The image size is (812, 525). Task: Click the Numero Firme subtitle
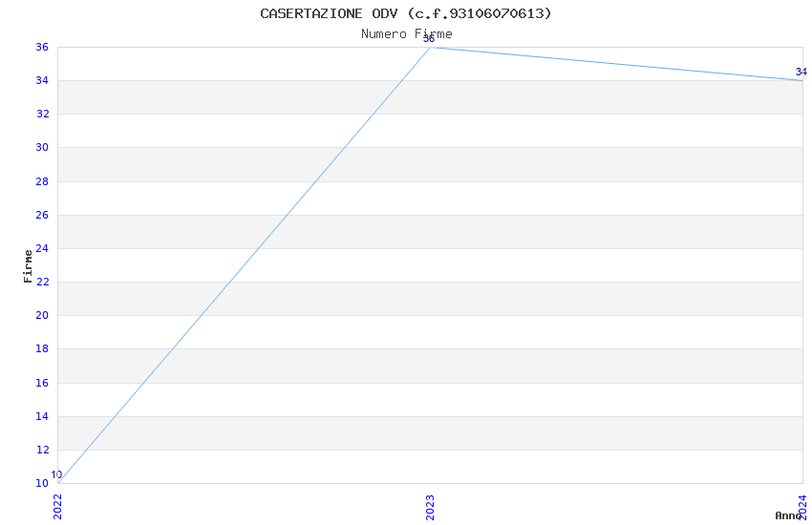[x=407, y=34]
